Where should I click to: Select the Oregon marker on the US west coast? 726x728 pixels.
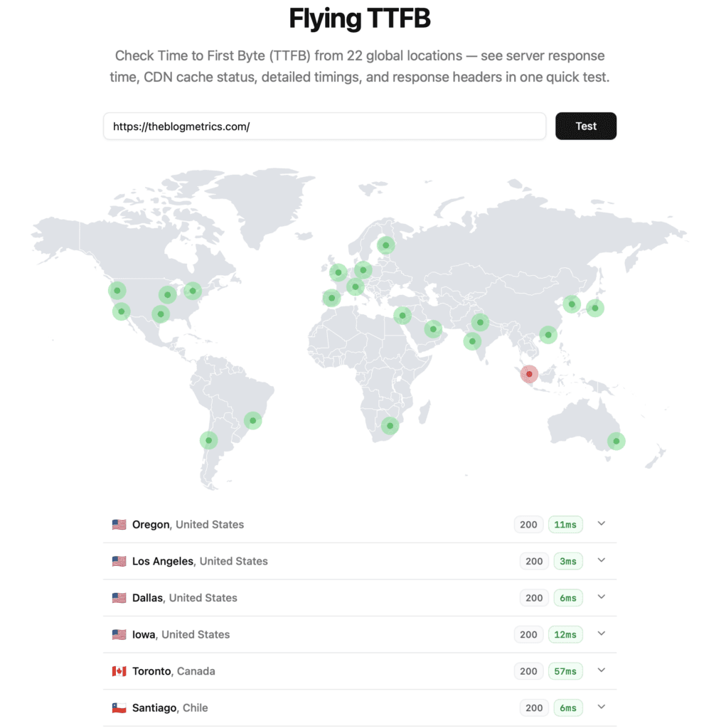(x=117, y=290)
